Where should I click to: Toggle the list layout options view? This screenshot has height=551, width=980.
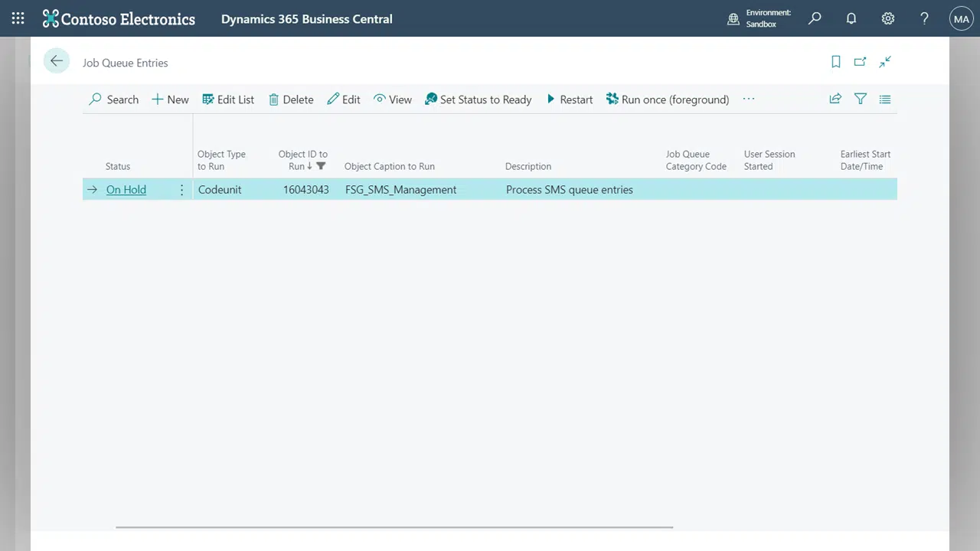tap(884, 99)
